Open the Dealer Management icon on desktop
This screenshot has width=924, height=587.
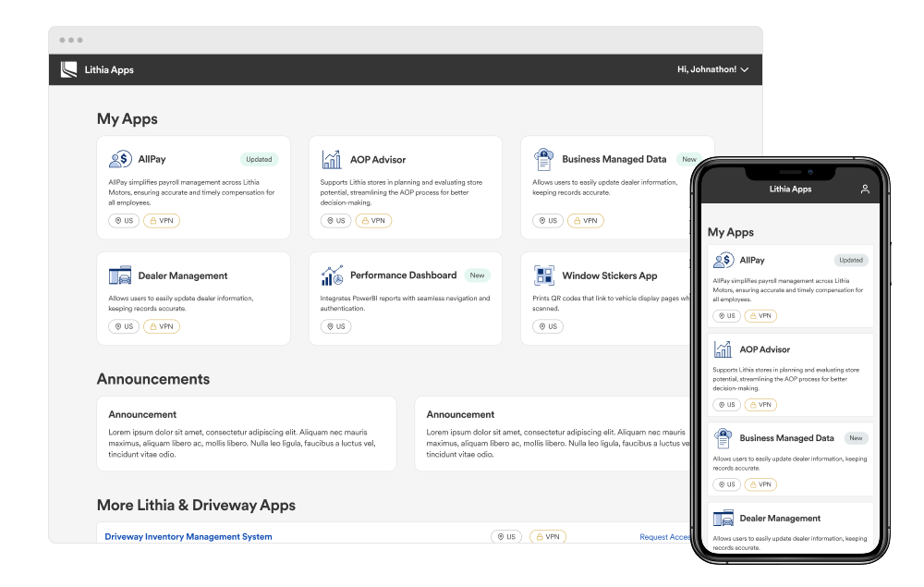click(120, 275)
